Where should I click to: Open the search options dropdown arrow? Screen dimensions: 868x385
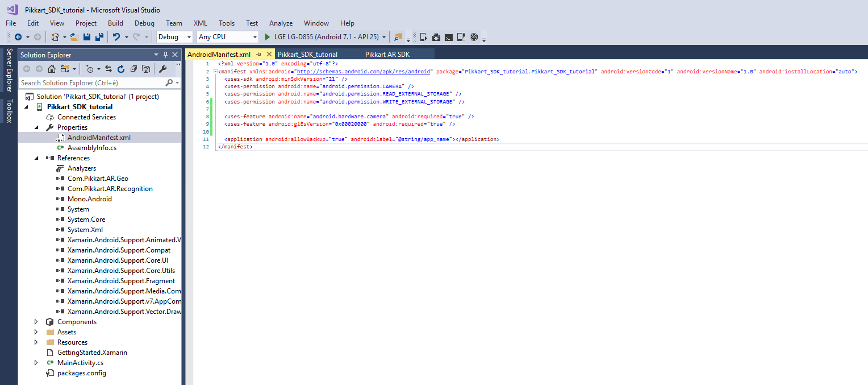pyautogui.click(x=177, y=83)
